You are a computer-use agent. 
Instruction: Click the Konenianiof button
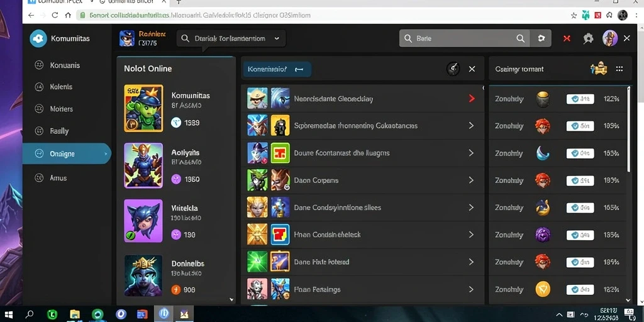(x=277, y=69)
